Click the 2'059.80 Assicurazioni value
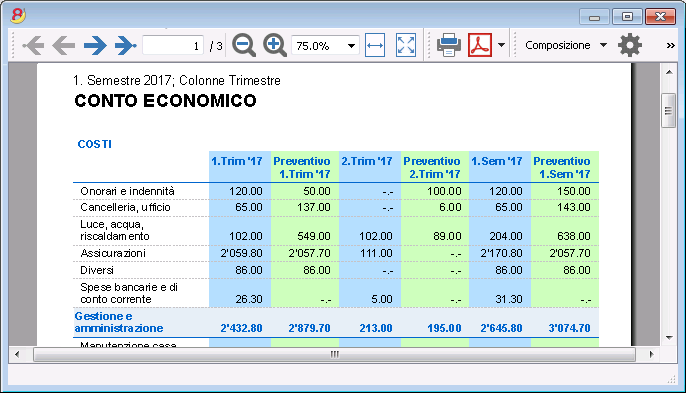 pos(241,253)
